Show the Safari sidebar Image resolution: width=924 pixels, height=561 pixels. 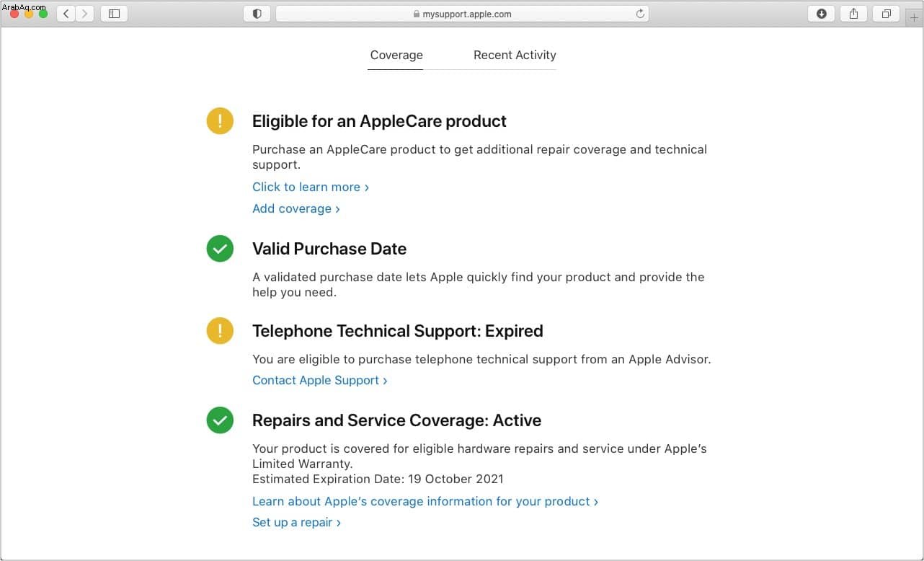point(114,14)
